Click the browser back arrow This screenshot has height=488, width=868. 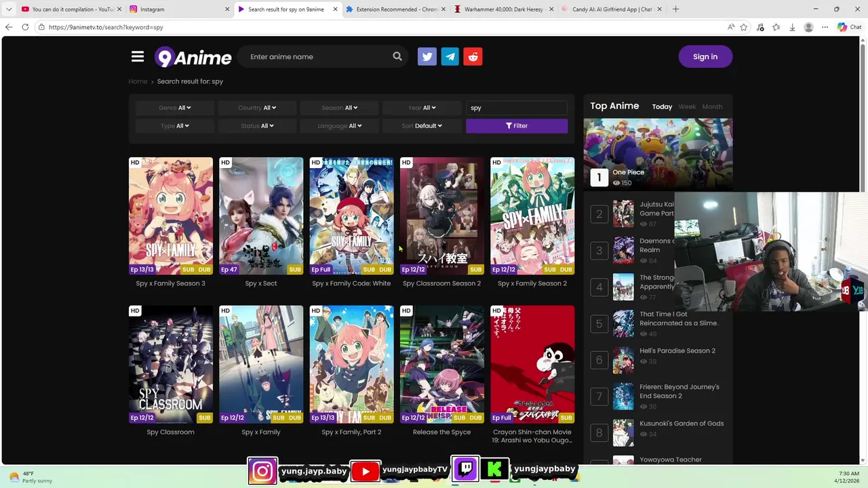click(x=9, y=27)
